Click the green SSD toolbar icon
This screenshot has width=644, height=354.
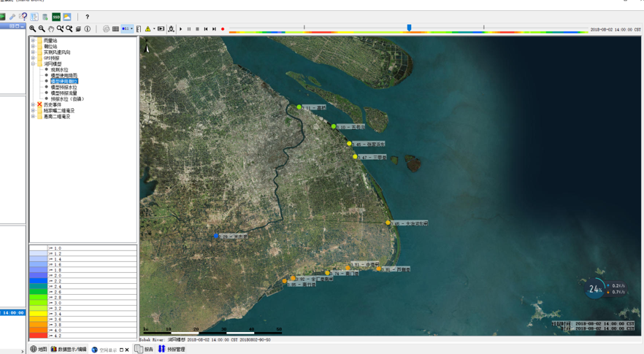click(x=56, y=17)
